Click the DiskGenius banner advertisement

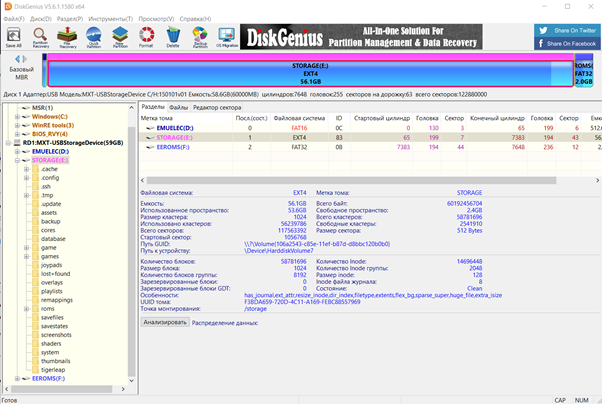point(361,37)
